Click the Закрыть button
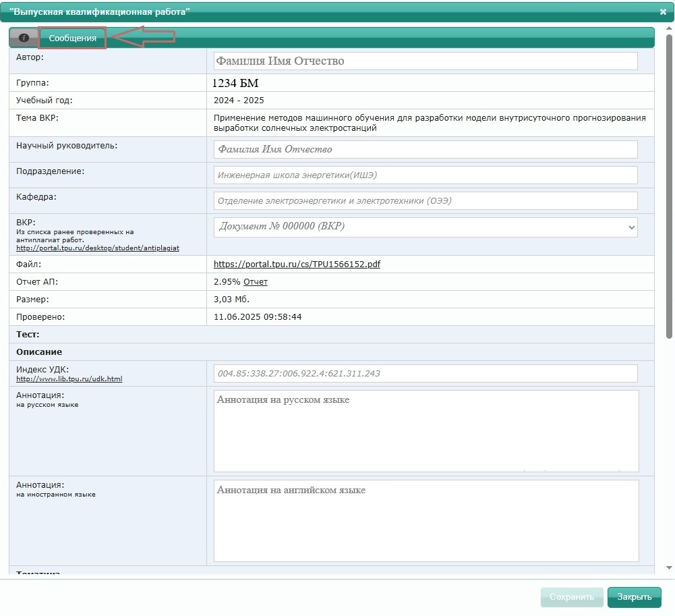This screenshot has height=616, width=675. click(x=634, y=597)
